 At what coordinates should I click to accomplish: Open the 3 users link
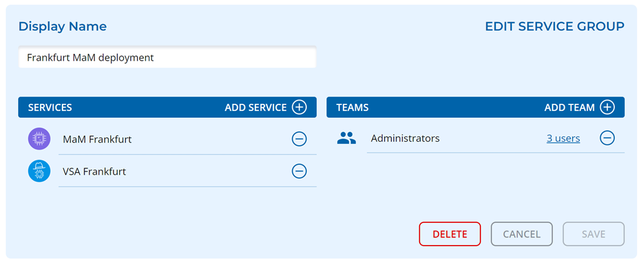pyautogui.click(x=563, y=138)
